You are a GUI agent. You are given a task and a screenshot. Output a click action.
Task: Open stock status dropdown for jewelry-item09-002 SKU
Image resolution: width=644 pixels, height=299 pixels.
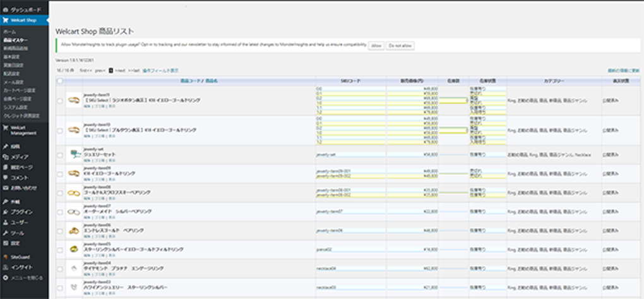[487, 176]
